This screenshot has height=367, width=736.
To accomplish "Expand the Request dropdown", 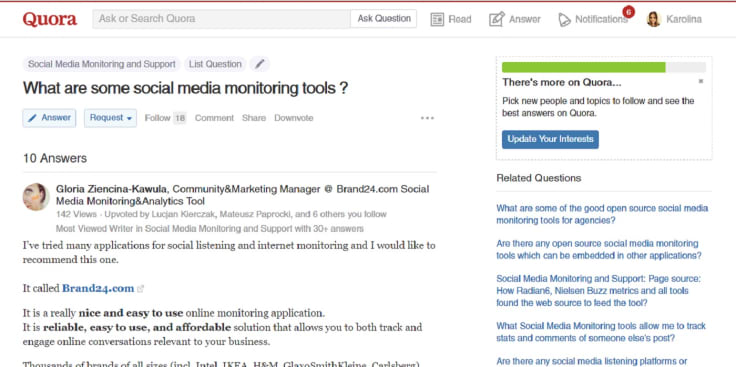I will click(110, 118).
